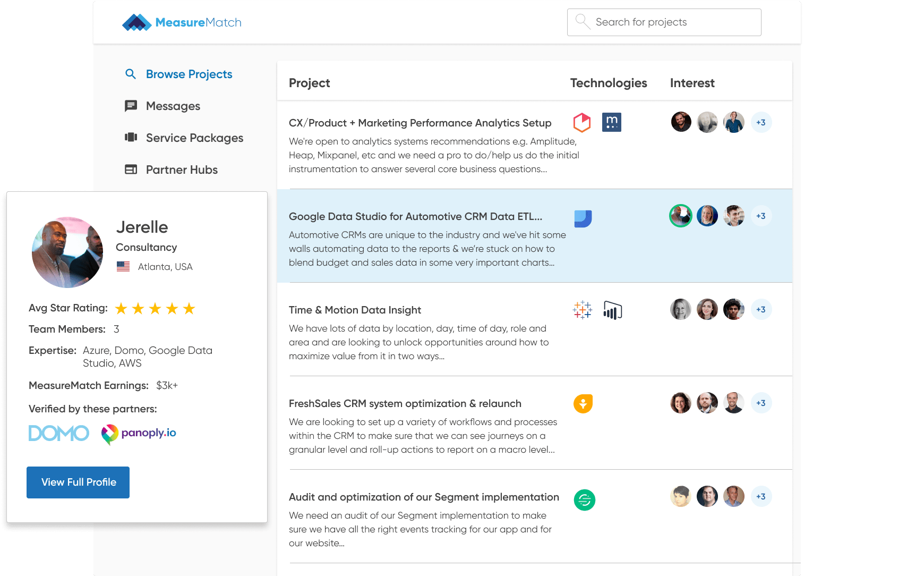Image resolution: width=924 pixels, height=576 pixels.
Task: Click the Messages chat icon
Action: point(131,106)
